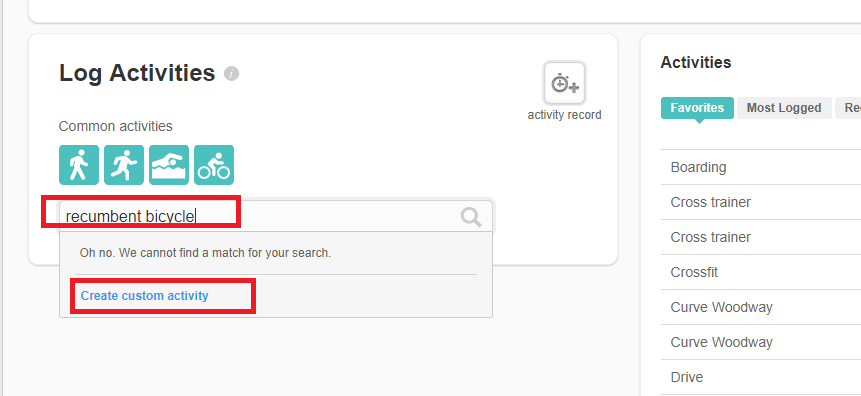Open the activity record stopwatch icon
Image resolution: width=861 pixels, height=396 pixels.
coord(564,83)
